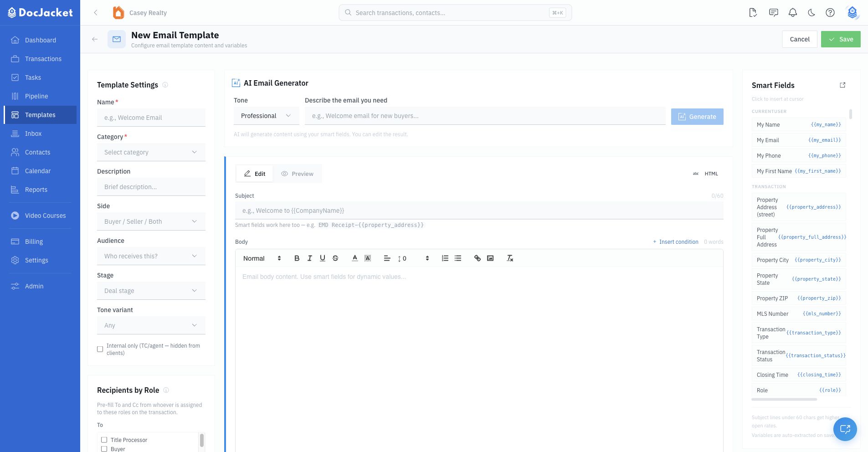Click the Save button
868x452 pixels.
point(841,39)
